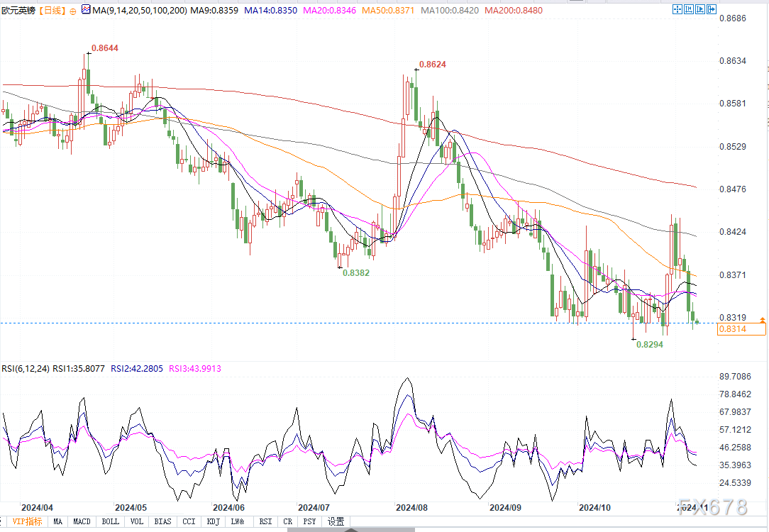This screenshot has width=769, height=532.
Task: Click the 0.8644 high price marker
Action: (104, 48)
